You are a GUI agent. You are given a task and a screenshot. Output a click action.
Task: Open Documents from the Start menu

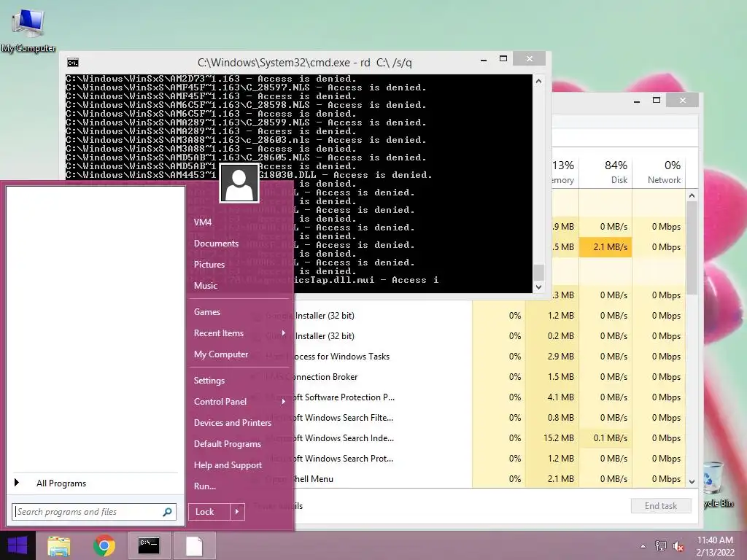point(216,244)
